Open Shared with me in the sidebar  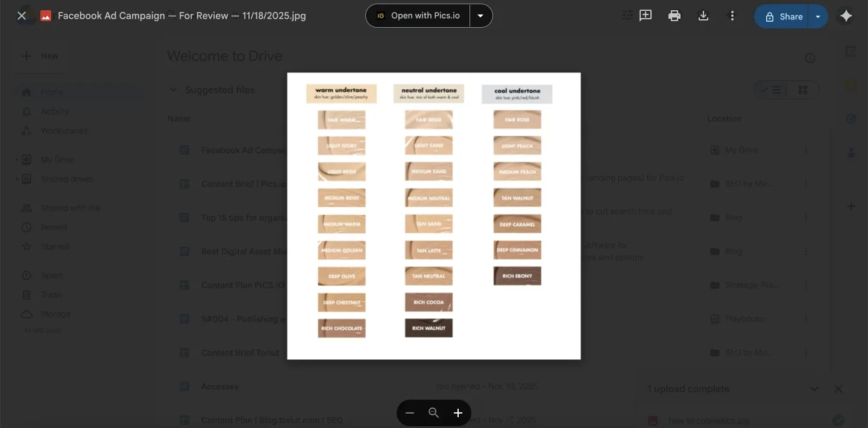pos(70,208)
